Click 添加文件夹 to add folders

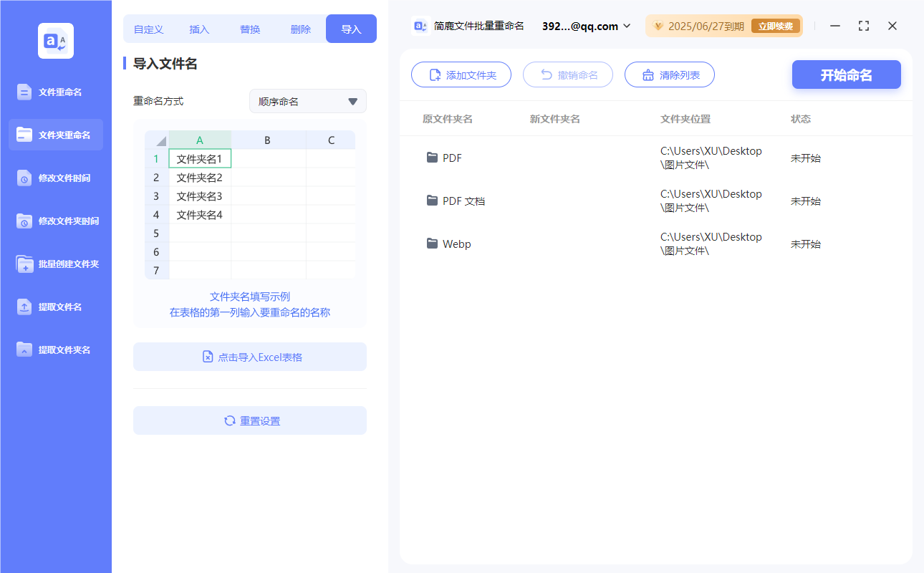coord(461,74)
